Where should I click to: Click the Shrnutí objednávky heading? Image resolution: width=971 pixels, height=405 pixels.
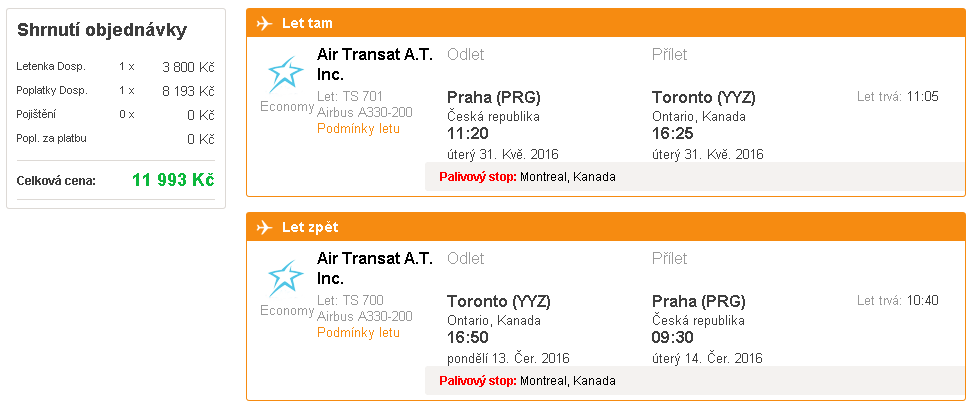point(102,30)
